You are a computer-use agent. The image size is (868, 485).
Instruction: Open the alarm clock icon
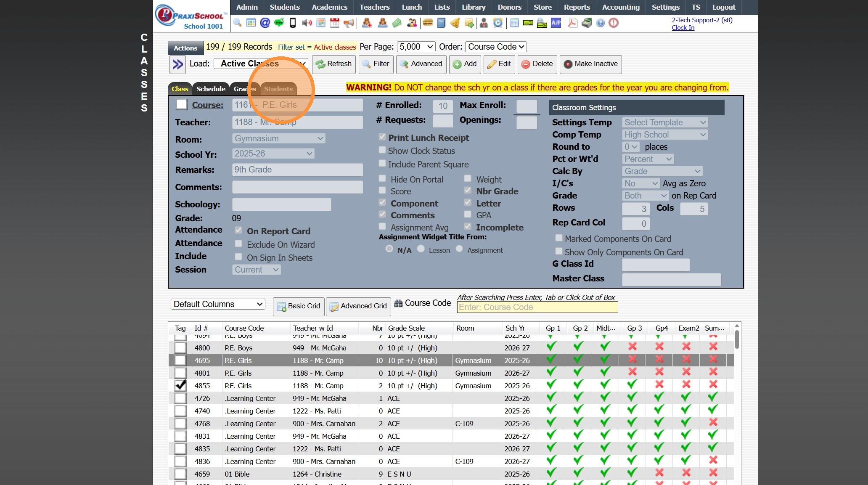(x=498, y=23)
